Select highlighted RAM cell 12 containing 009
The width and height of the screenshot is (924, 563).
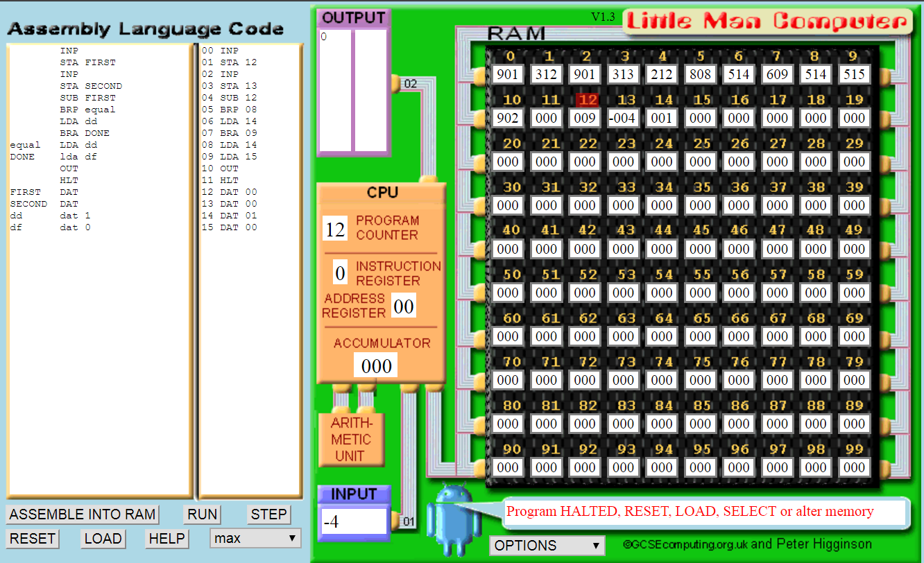tap(585, 118)
